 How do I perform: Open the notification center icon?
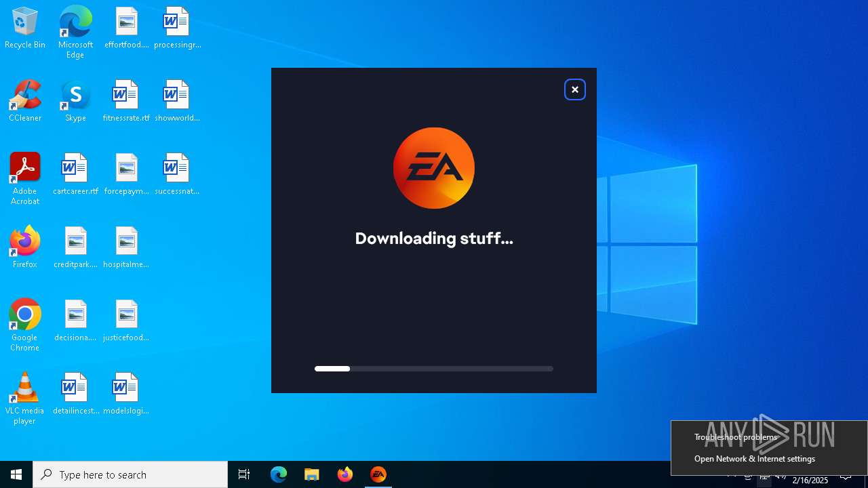coord(846,475)
